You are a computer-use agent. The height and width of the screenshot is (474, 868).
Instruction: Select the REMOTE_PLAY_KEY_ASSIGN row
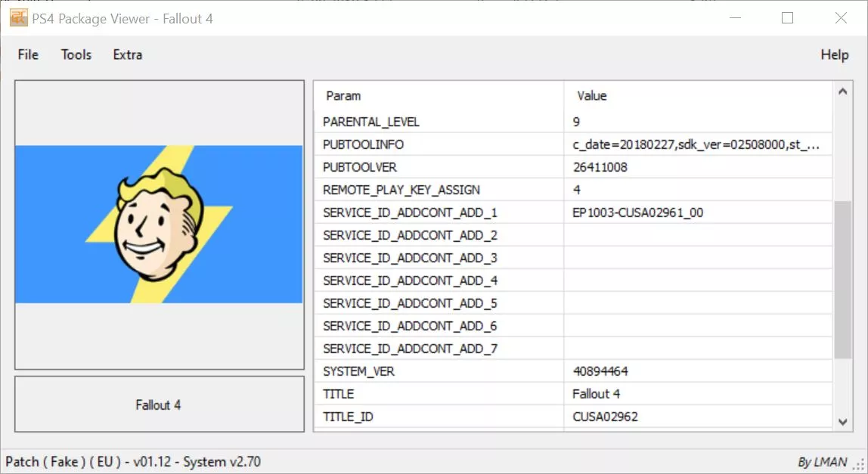click(x=401, y=190)
